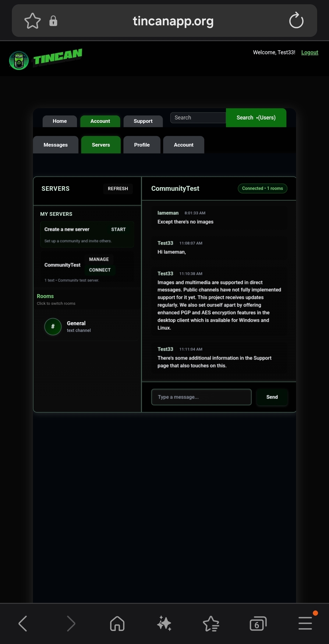This screenshot has width=329, height=644.
Task: Select the "Hi lameman," message
Action: (172, 252)
